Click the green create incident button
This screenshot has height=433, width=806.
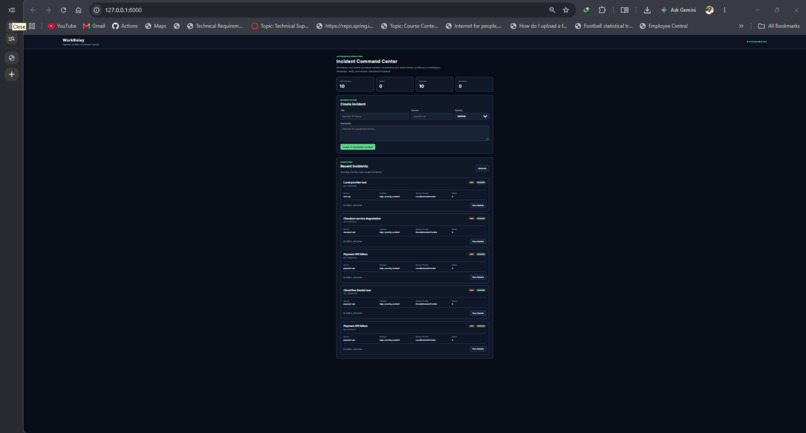[358, 147]
